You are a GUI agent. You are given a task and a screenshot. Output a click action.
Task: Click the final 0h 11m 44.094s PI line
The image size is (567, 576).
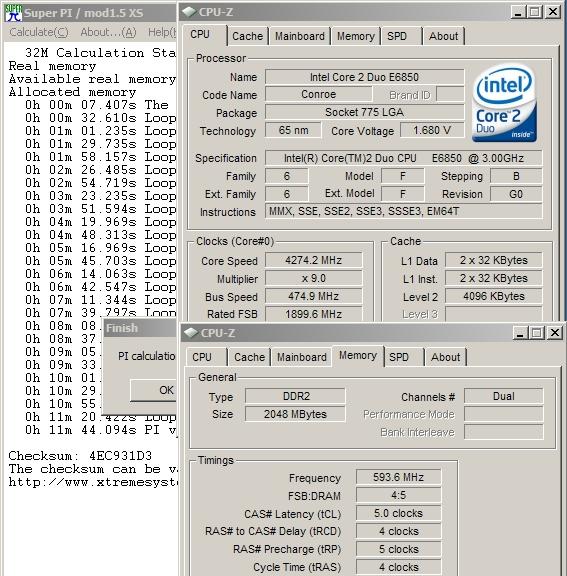[101, 430]
